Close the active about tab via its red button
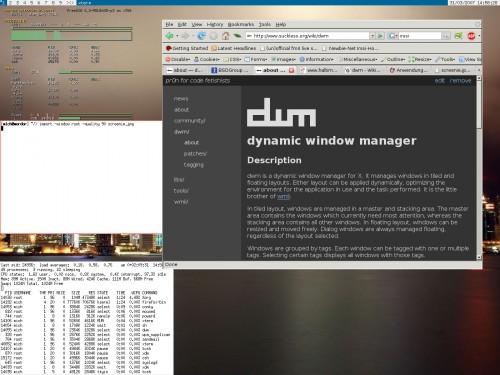The height and width of the screenshot is (375, 500). 291,70
